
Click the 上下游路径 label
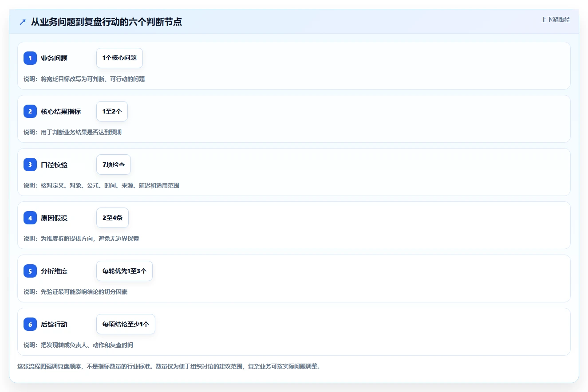(x=555, y=20)
